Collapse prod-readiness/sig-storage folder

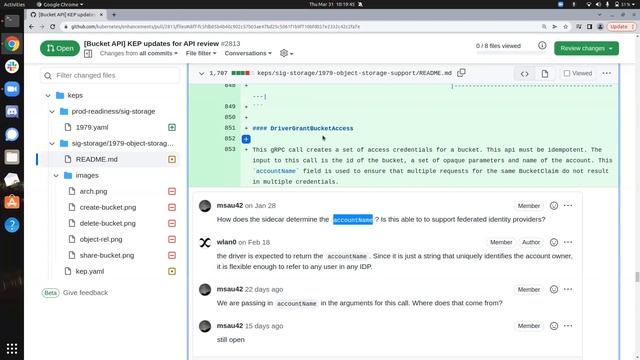click(52, 111)
